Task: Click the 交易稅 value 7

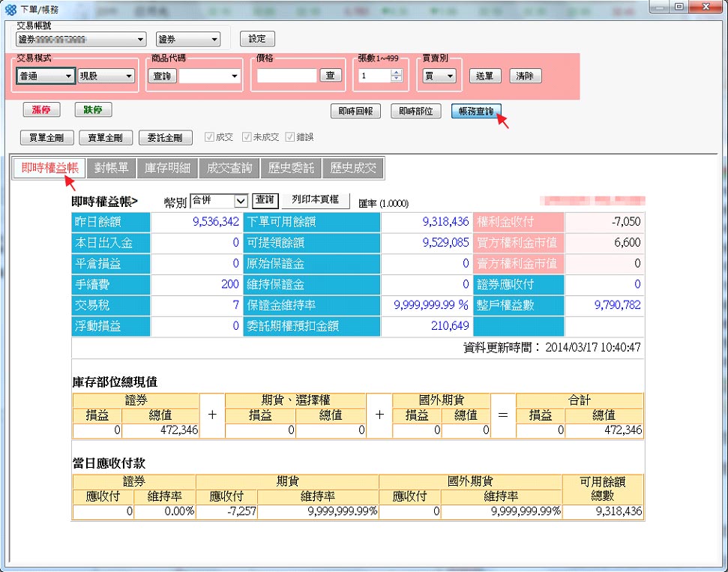Action: (x=236, y=305)
